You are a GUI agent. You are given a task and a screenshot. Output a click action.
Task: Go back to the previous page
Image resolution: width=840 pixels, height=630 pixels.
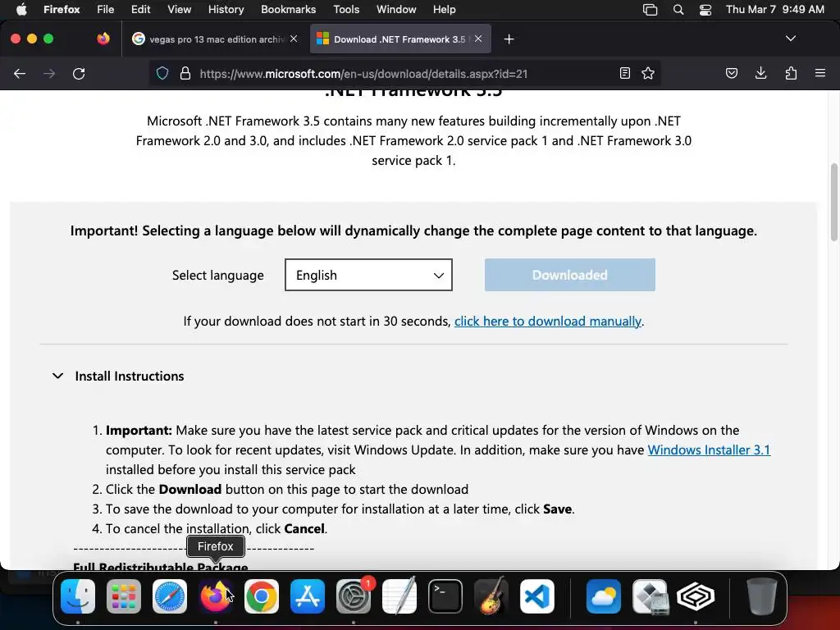click(x=20, y=73)
